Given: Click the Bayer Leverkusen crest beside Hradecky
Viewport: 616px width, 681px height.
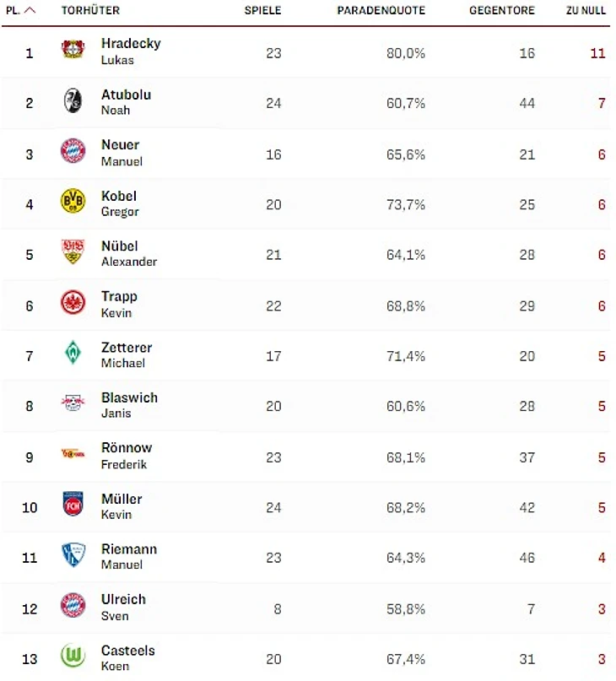Looking at the screenshot, I should [x=73, y=50].
